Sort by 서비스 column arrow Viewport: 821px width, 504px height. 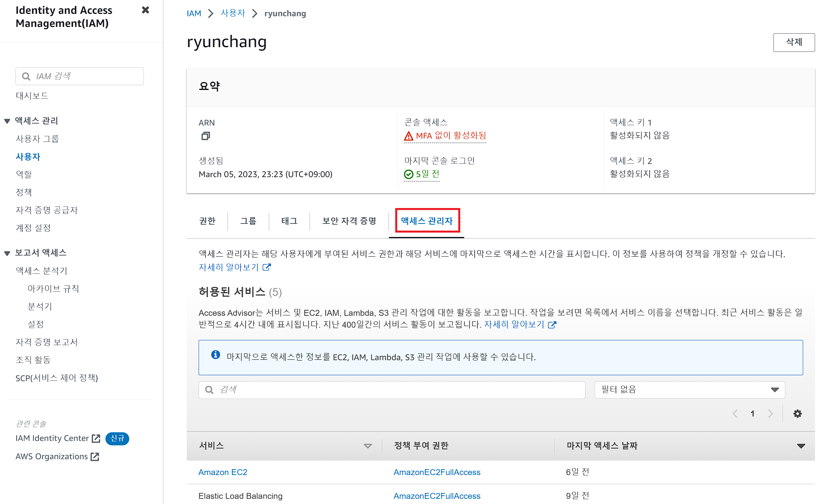(367, 446)
